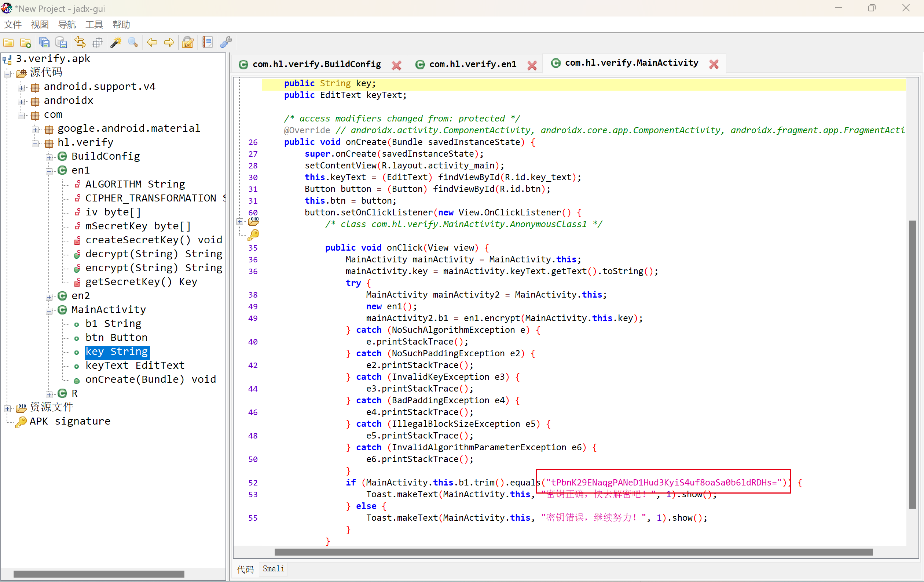
Task: Expand the folded code block at line 60
Action: click(x=240, y=222)
